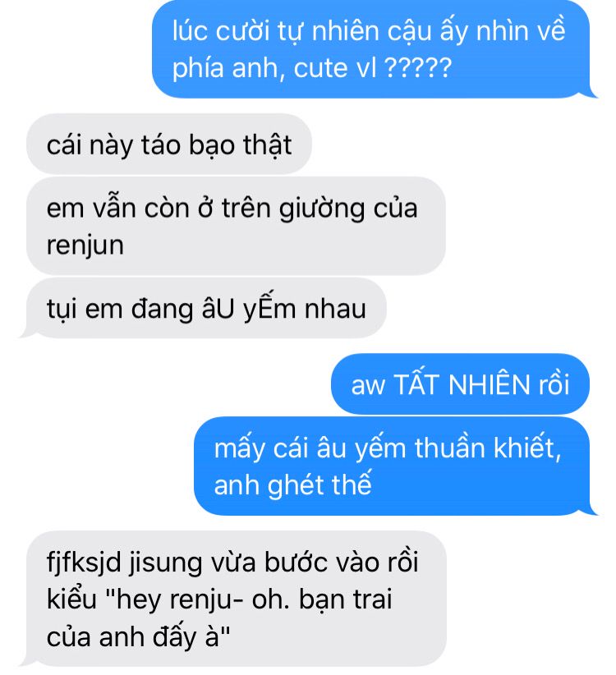Click the tail of the top blue bubble

pos(591,93)
